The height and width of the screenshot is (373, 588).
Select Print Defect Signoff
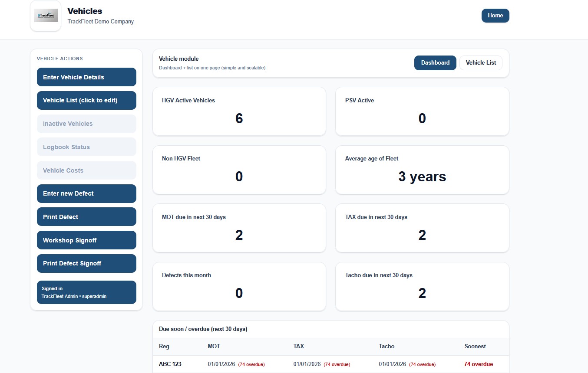click(x=86, y=263)
